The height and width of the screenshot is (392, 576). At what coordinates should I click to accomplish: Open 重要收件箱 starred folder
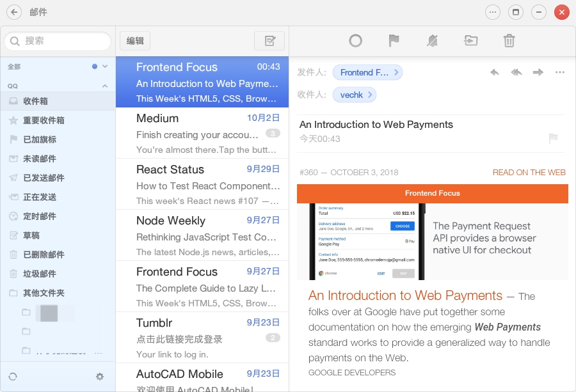pyautogui.click(x=58, y=120)
